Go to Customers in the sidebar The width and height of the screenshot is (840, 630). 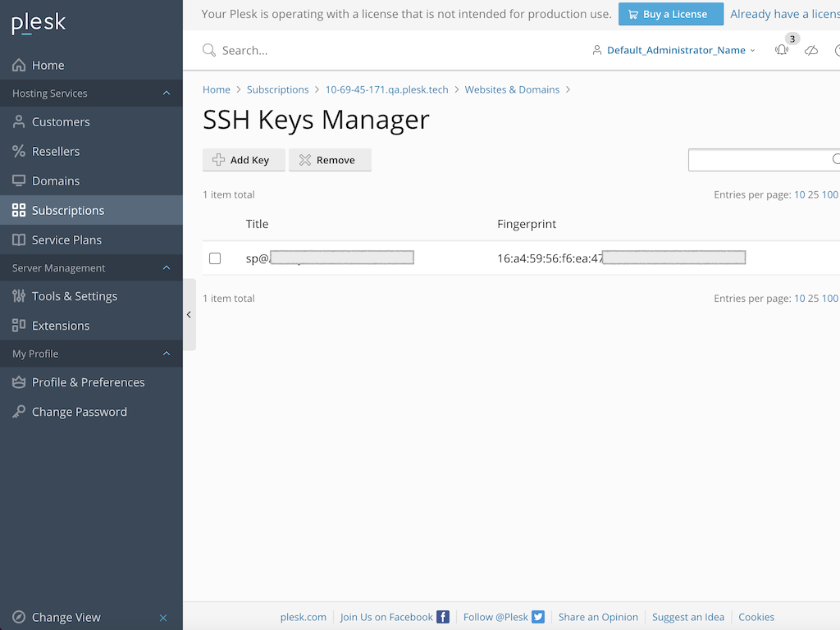point(61,121)
